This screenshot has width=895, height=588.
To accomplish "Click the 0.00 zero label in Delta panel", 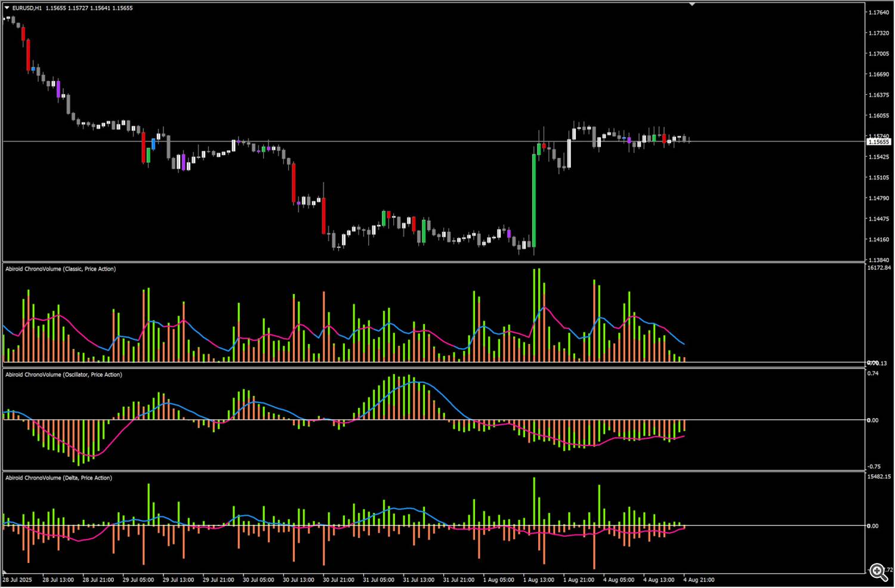I will click(x=873, y=526).
